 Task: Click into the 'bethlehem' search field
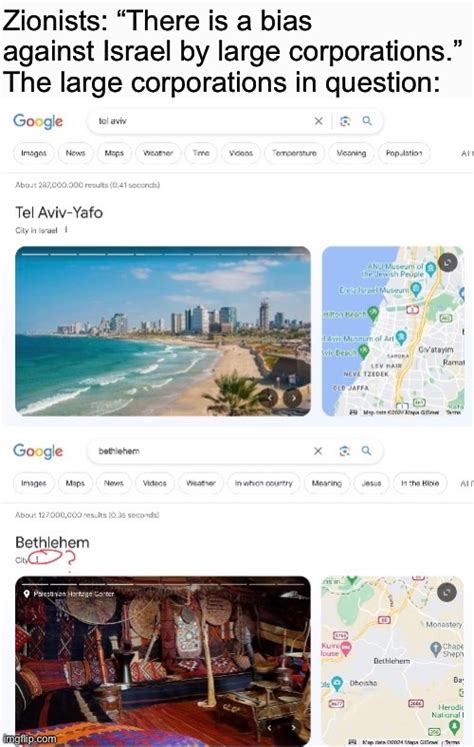pos(199,451)
